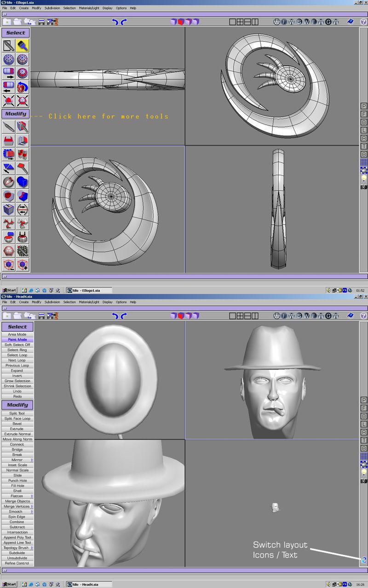This screenshot has height=588, width=368.
Task: Click the red cube selection mode icon in Ellogo1
Action: pos(180,21)
